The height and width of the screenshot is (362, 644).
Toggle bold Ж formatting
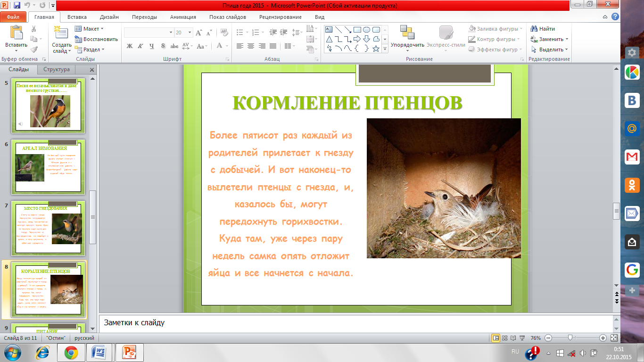click(x=130, y=46)
